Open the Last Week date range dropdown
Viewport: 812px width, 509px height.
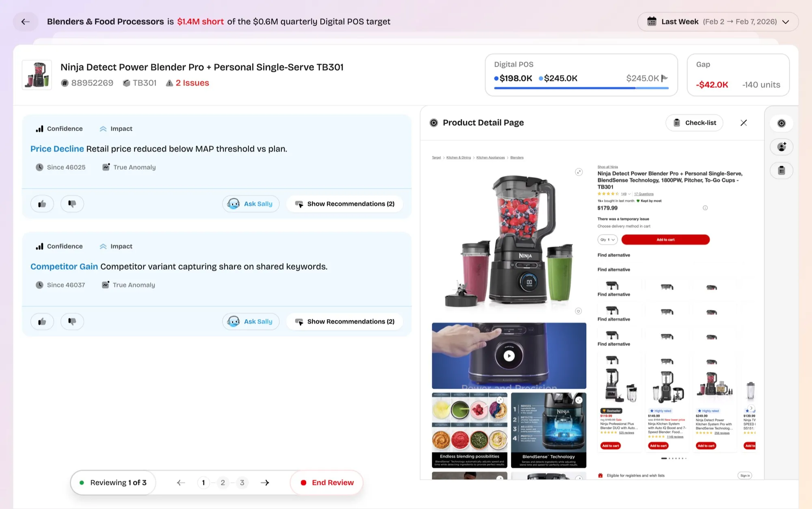click(x=718, y=22)
